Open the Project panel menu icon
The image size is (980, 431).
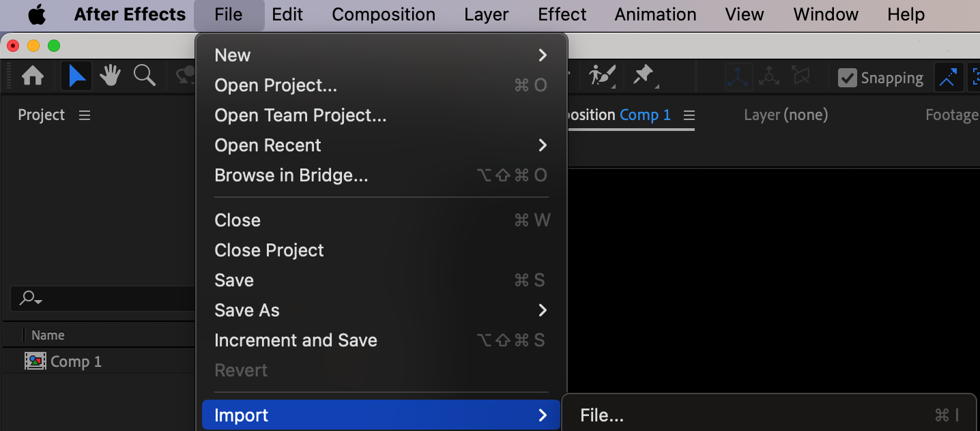tap(85, 115)
